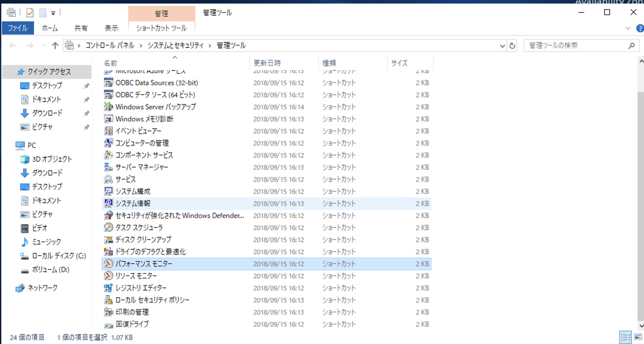Open the Event Viewer (イベント ビューアー) shortcut icon

click(108, 131)
